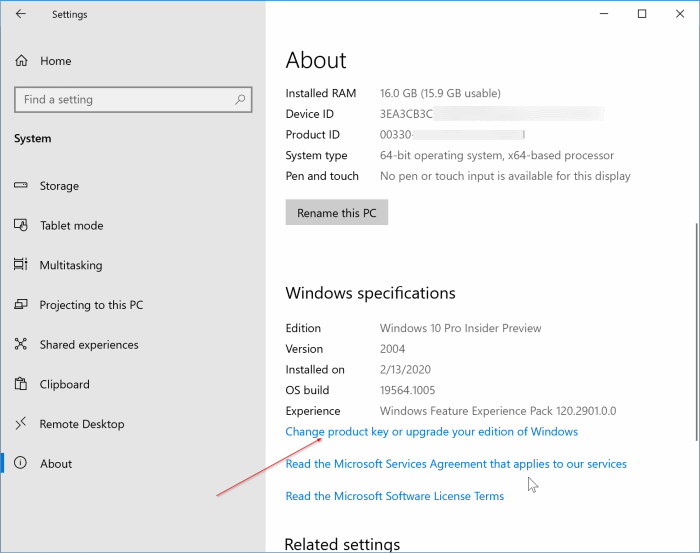Click the Windows Feature Experience Pack text

coord(498,411)
